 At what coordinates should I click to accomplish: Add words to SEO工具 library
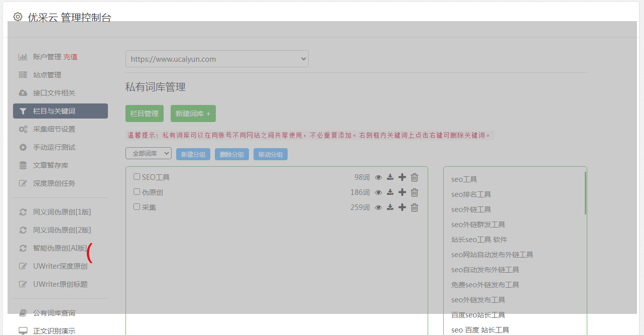[402, 177]
